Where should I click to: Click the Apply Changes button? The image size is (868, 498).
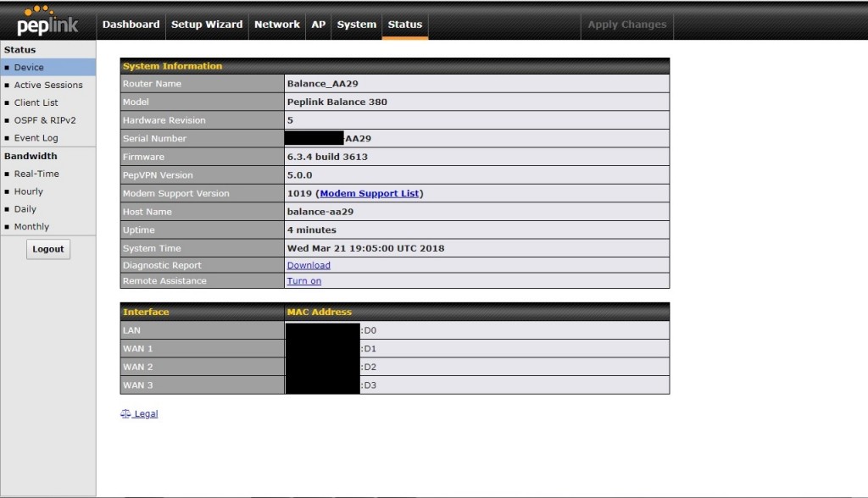pyautogui.click(x=626, y=25)
